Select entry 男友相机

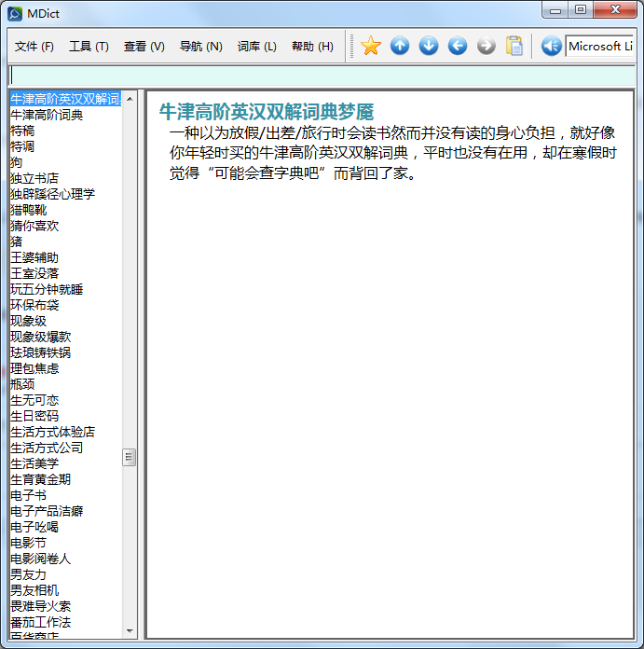click(34, 590)
